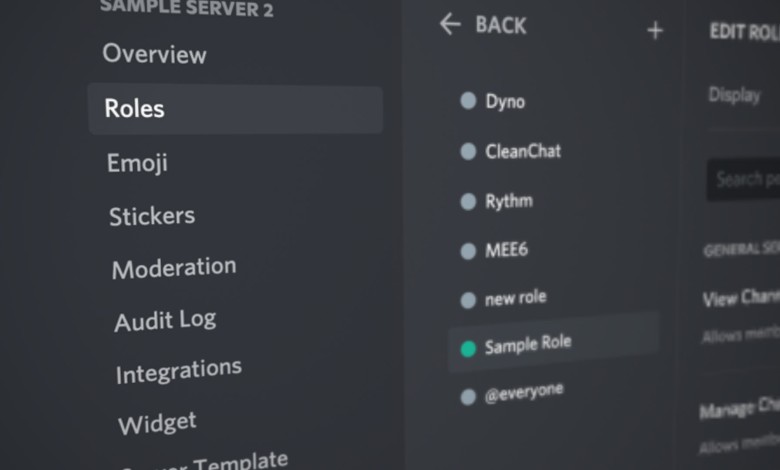Click the plus icon to create role
Viewport: 780px width, 470px height.
coord(655,30)
